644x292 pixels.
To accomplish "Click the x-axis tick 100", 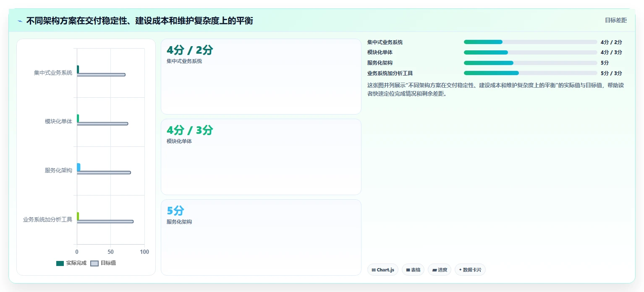I will [x=144, y=252].
